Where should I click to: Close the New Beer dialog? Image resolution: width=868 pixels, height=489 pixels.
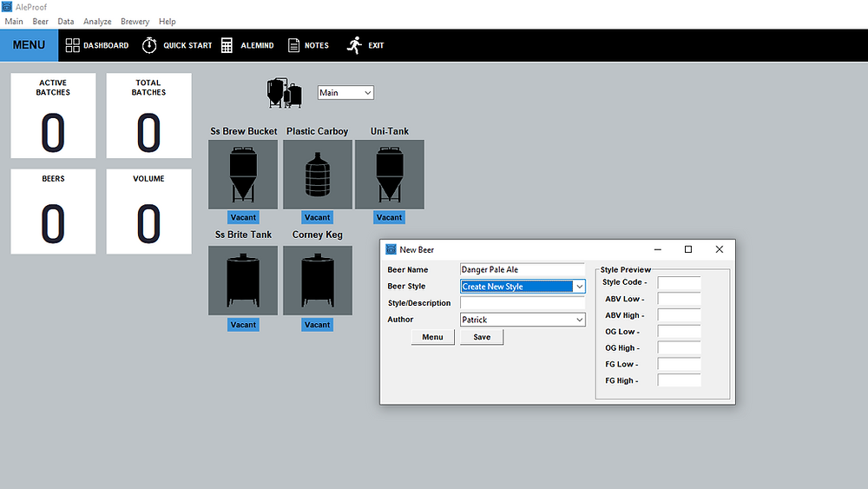(719, 249)
